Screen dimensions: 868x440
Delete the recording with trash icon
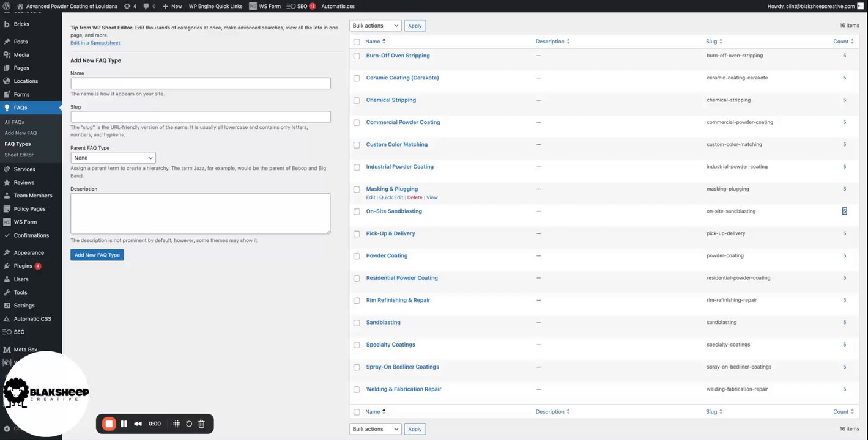[x=201, y=424]
